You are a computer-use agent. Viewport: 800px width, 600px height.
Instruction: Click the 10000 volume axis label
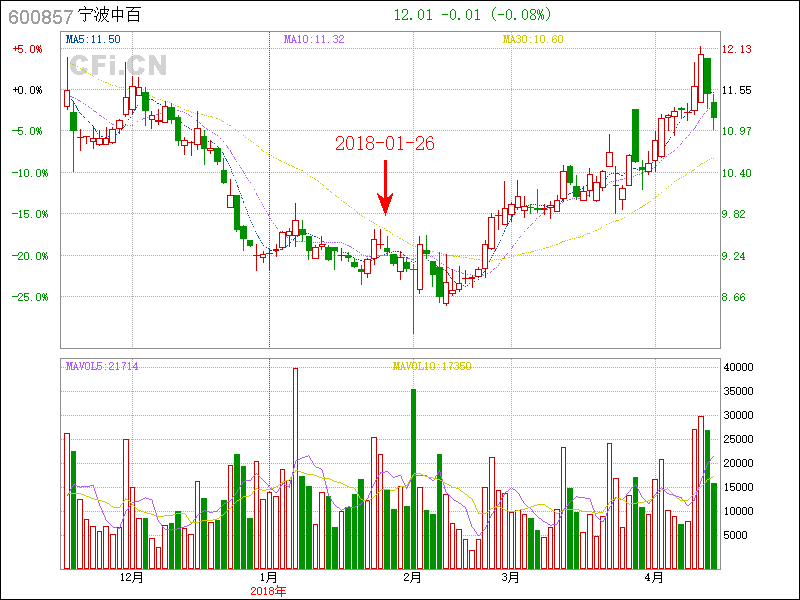738,511
